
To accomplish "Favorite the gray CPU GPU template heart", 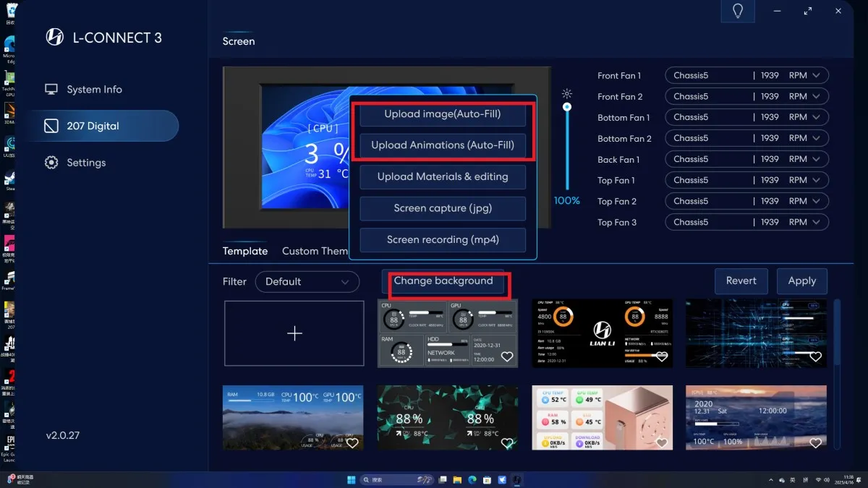I will tap(507, 356).
